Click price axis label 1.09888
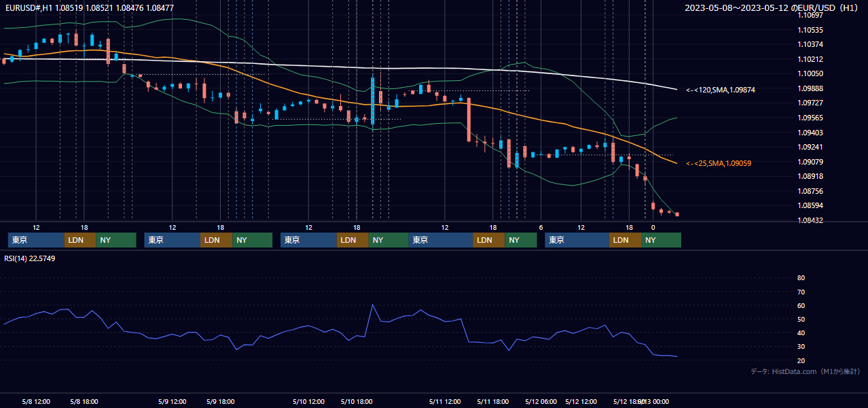Image resolution: width=868 pixels, height=408 pixels. click(x=810, y=88)
